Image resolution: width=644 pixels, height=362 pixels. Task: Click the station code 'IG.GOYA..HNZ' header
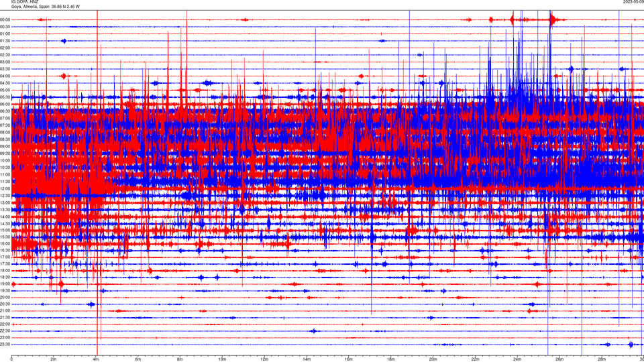25,2
